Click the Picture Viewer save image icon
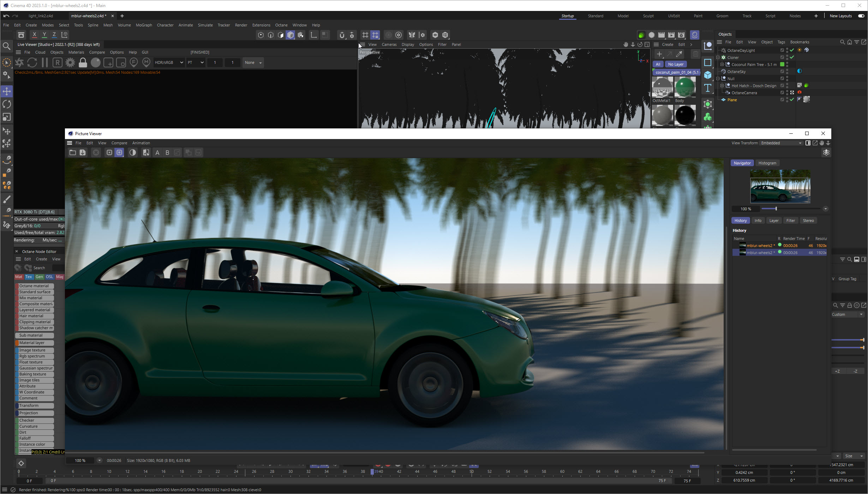This screenshot has width=868, height=494. [x=83, y=152]
